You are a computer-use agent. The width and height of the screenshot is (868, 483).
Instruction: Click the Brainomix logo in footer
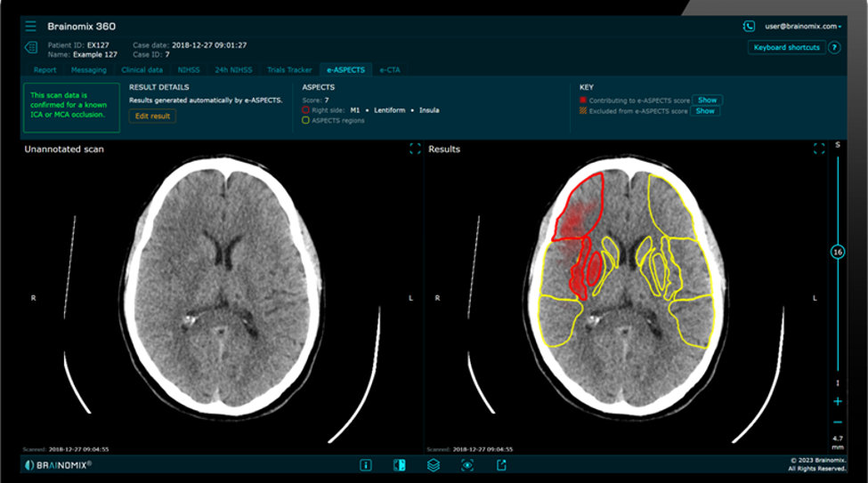[x=58, y=465]
